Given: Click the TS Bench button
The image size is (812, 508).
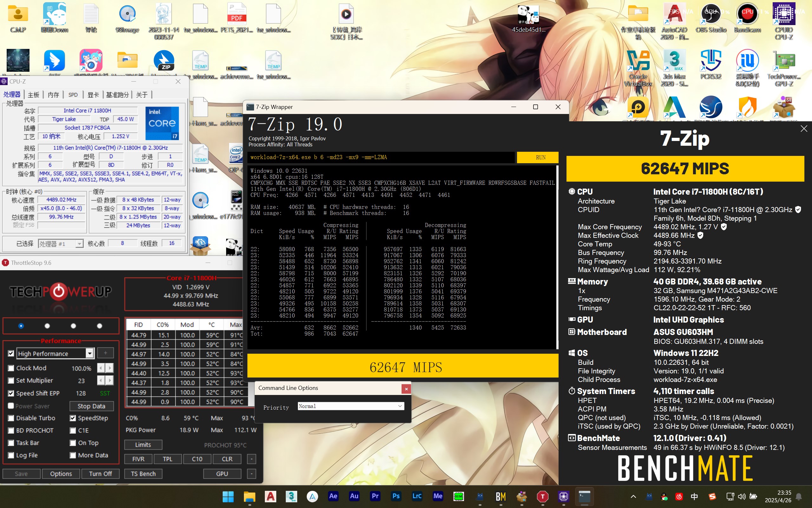Looking at the screenshot, I should coord(143,474).
